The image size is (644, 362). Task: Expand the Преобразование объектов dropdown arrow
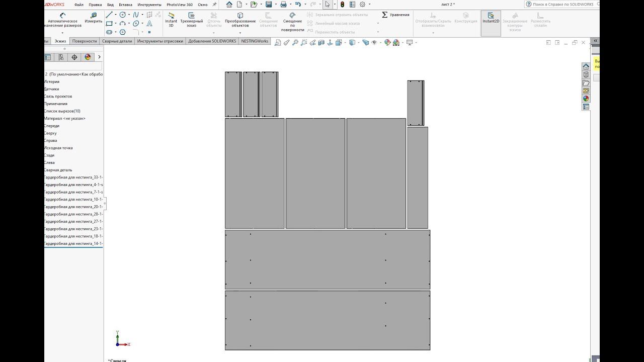(x=240, y=32)
